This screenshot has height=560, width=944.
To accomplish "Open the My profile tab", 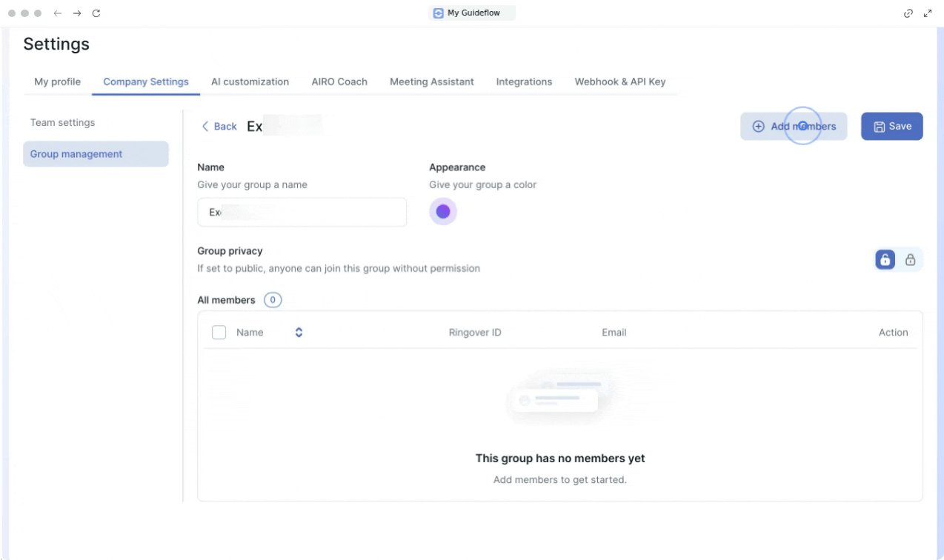I will click(57, 82).
